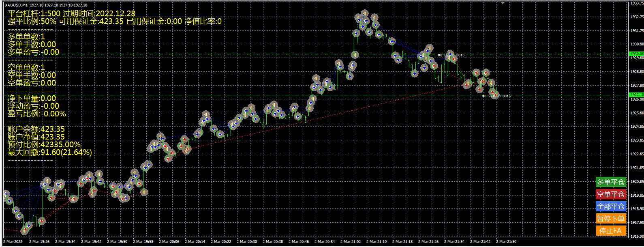Click the 盈亏比例:-0.00% line
Screen dimensions: 644x247
coord(37,114)
